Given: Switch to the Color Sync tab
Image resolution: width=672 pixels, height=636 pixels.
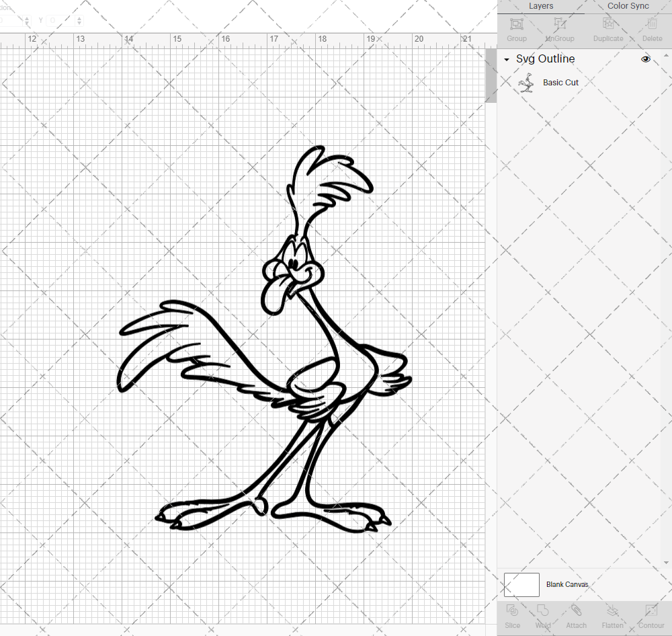Looking at the screenshot, I should pyautogui.click(x=628, y=6).
